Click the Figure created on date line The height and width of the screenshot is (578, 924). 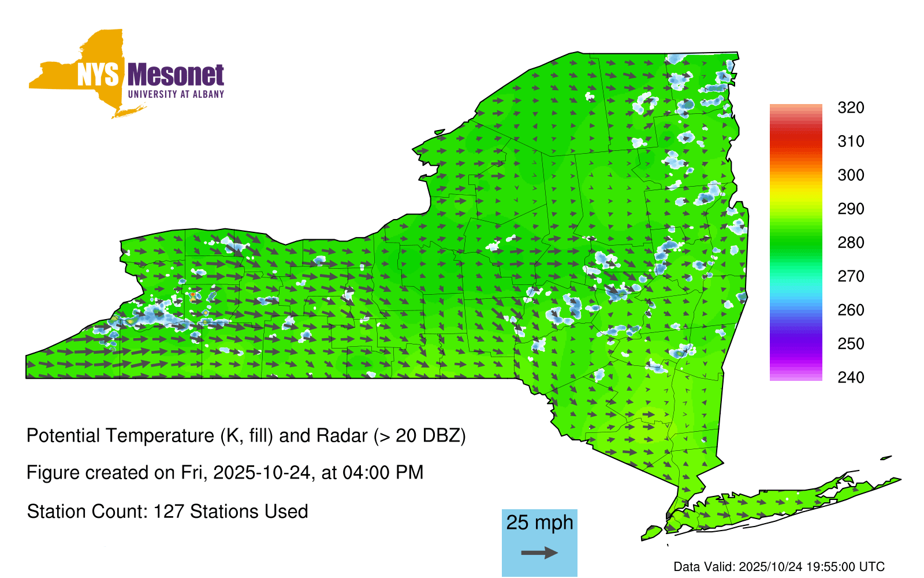click(x=225, y=473)
